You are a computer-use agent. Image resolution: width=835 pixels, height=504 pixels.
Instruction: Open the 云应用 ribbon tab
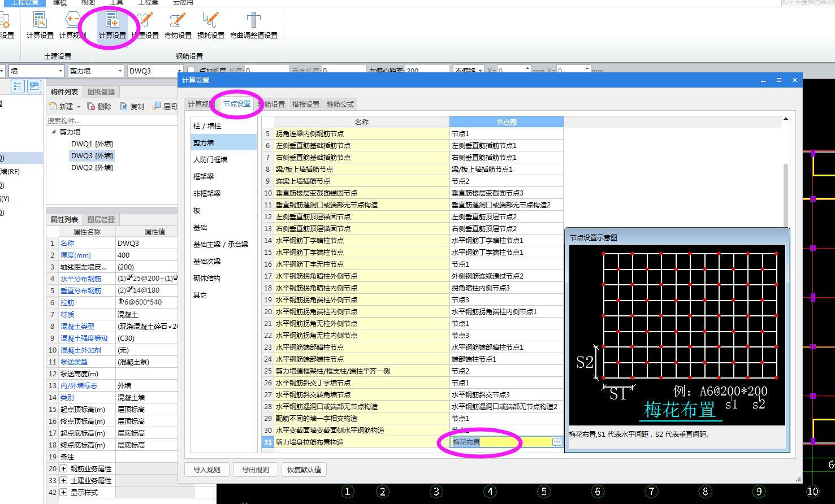pos(183,3)
